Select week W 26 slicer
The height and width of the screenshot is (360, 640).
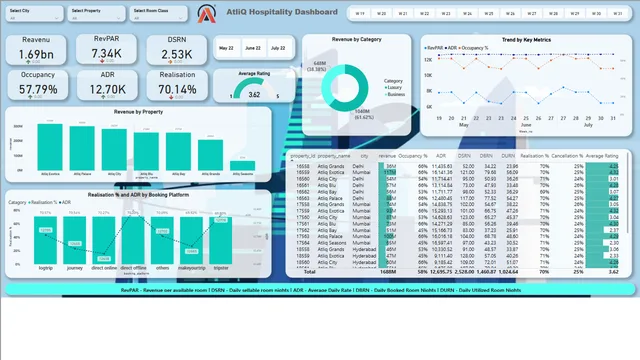pyautogui.click(x=510, y=13)
